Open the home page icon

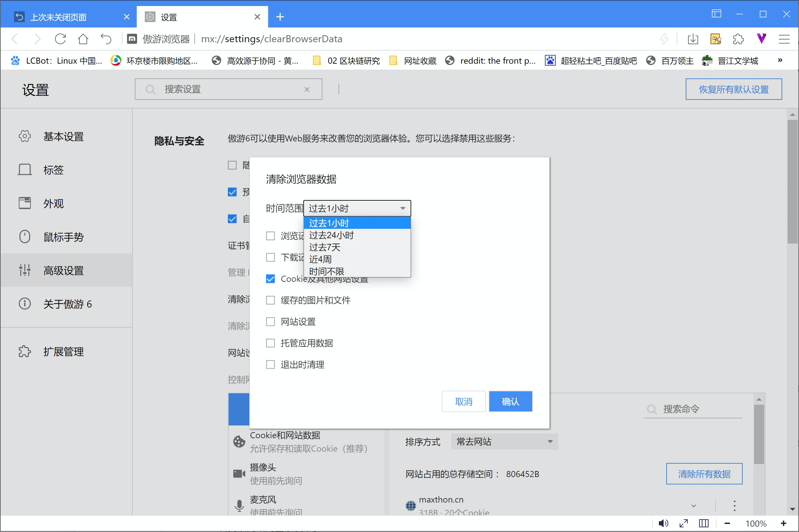coord(83,39)
